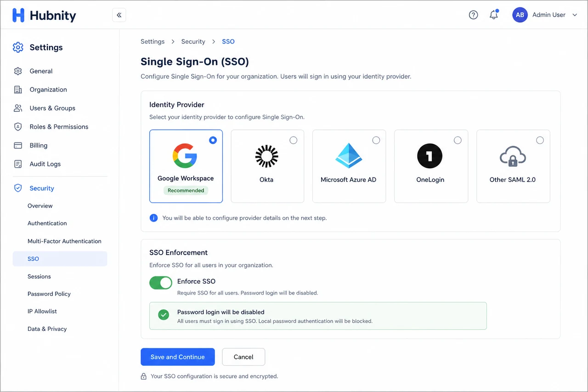Viewport: 588px width, 392px height.
Task: Click the blue info icon below the providers
Action: (154, 218)
